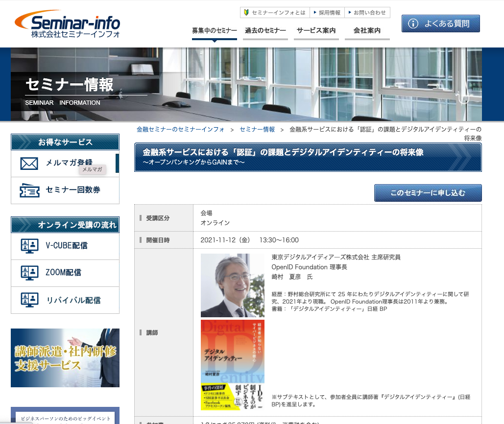Image resolution: width=504 pixels, height=424 pixels.
Task: Click the envelope icon for メルマガ登録
Action: [x=29, y=164]
